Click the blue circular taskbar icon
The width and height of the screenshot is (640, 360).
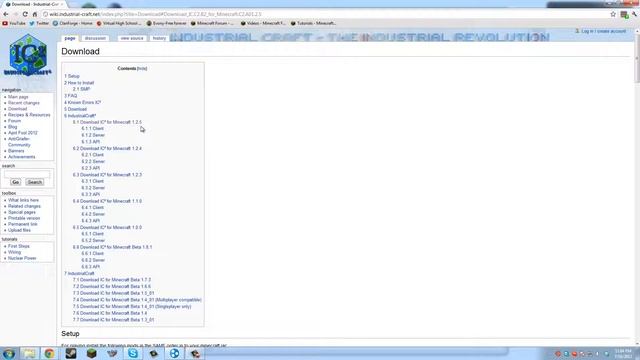[174, 353]
